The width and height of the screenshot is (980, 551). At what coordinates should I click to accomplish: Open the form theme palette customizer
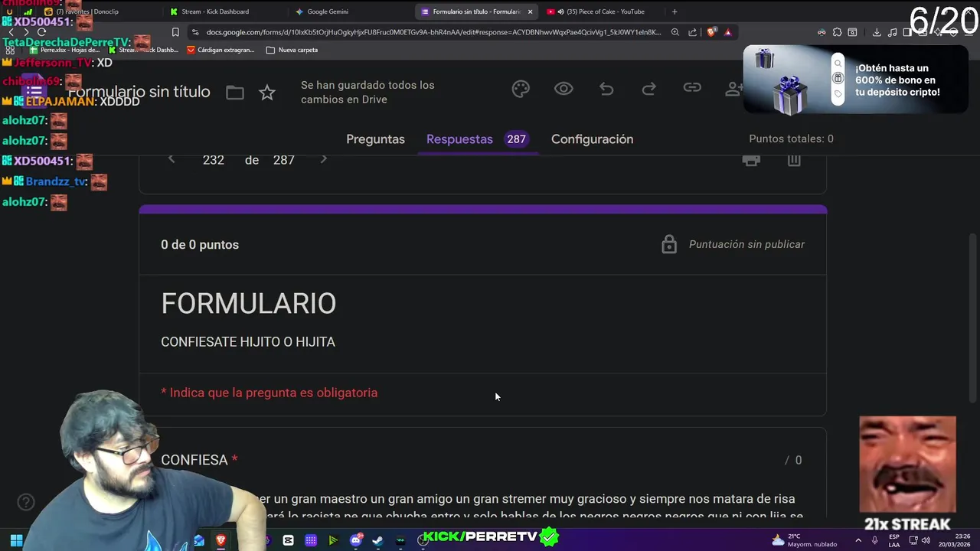[x=521, y=89]
